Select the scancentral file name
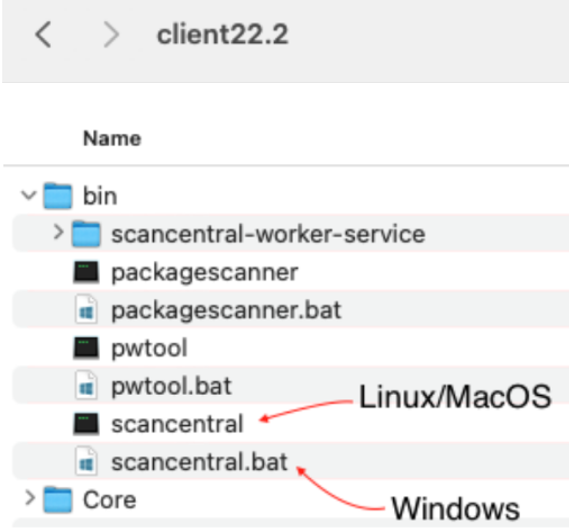Screen dimensions: 569x529 tap(177, 424)
